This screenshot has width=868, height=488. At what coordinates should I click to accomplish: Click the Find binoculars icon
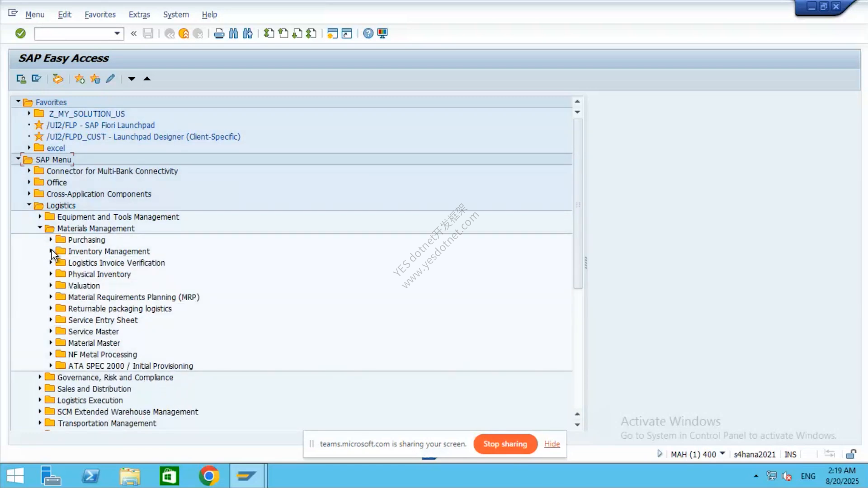click(x=233, y=33)
